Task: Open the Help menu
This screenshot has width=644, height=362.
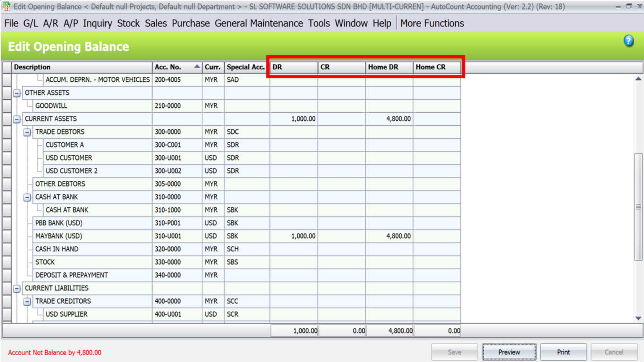Action: [382, 23]
